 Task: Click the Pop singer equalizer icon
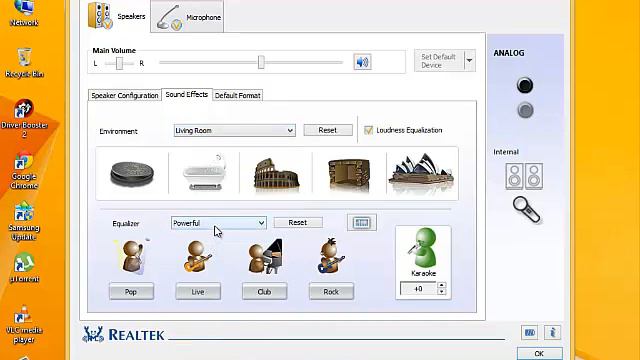coord(132,256)
